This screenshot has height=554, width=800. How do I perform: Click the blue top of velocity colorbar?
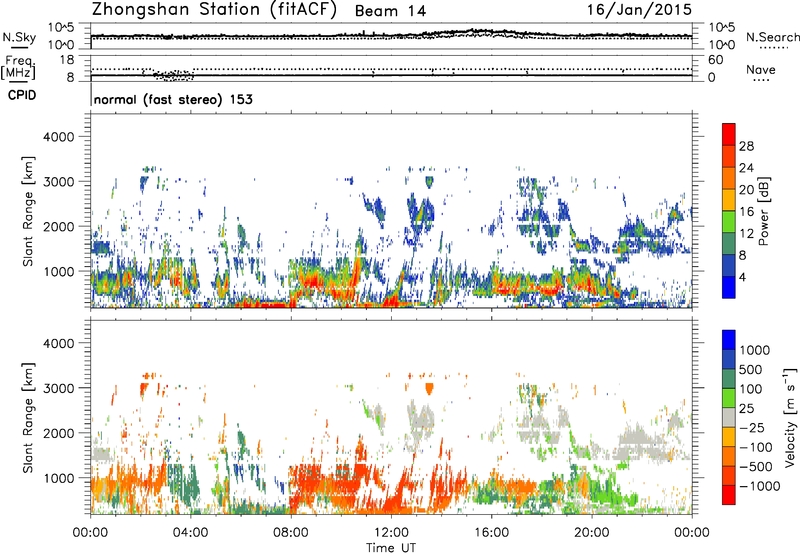point(729,340)
